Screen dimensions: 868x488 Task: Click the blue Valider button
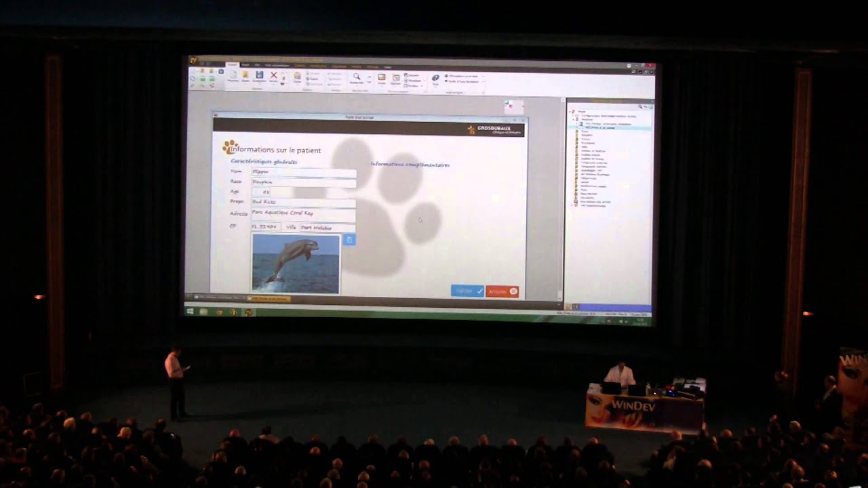click(x=467, y=291)
